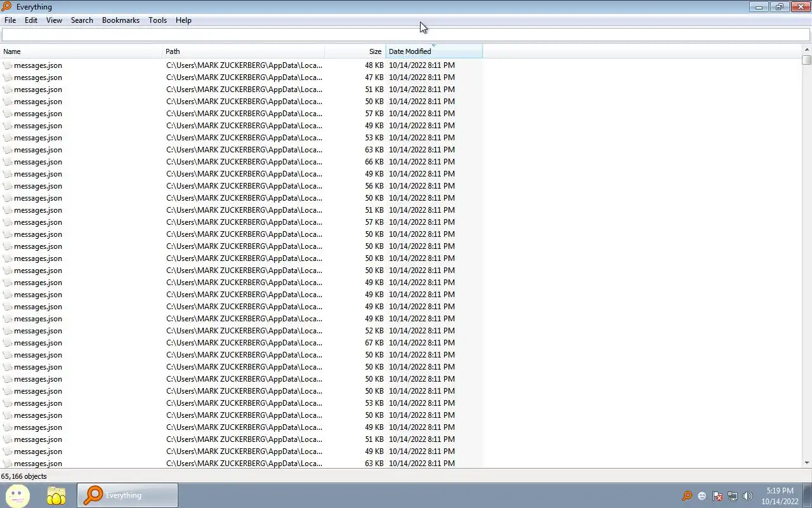Click the Everything magnifier tray icon
Screen dimensions: 812x508
(x=687, y=496)
